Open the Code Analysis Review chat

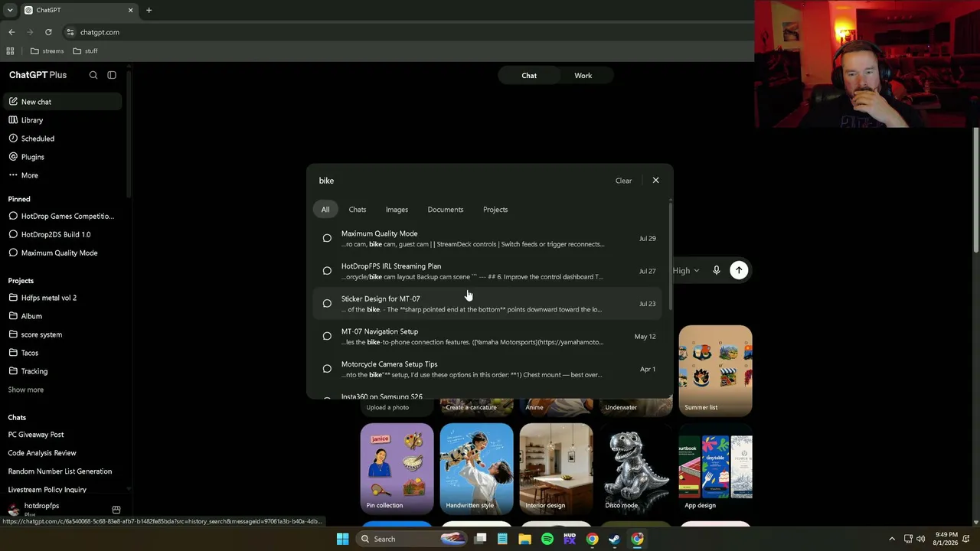(61, 453)
